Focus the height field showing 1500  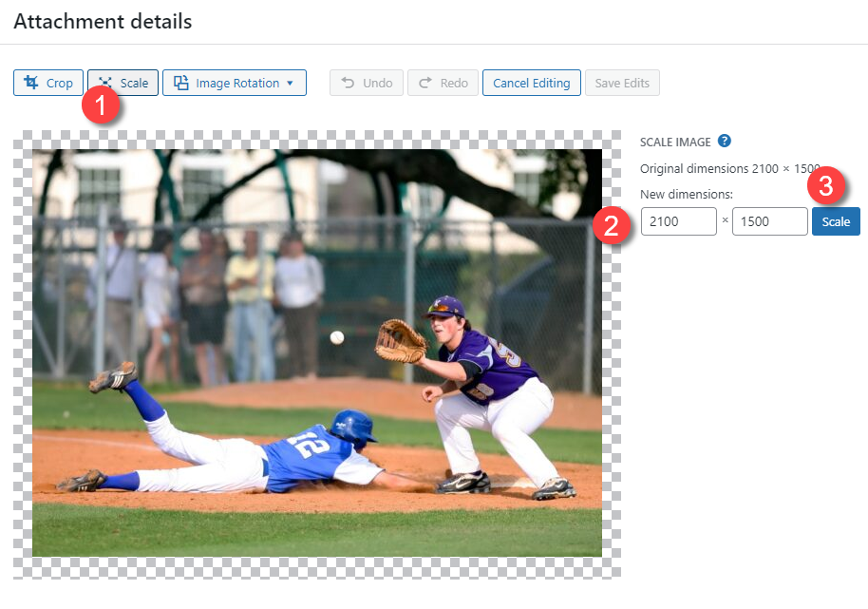tap(770, 221)
